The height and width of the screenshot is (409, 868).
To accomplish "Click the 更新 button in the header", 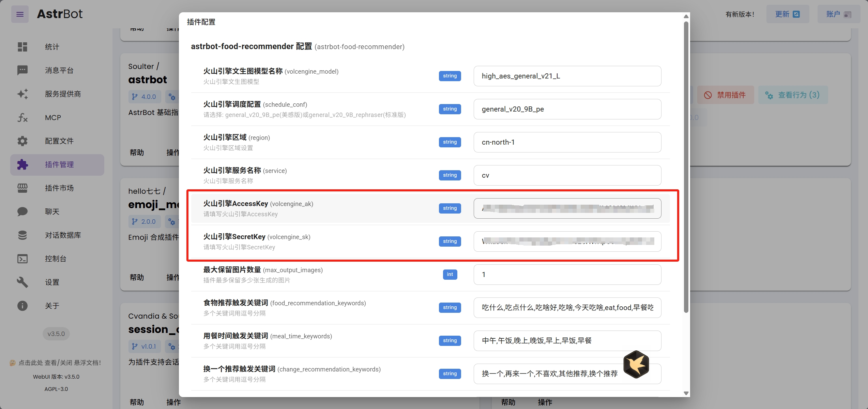I will 787,14.
